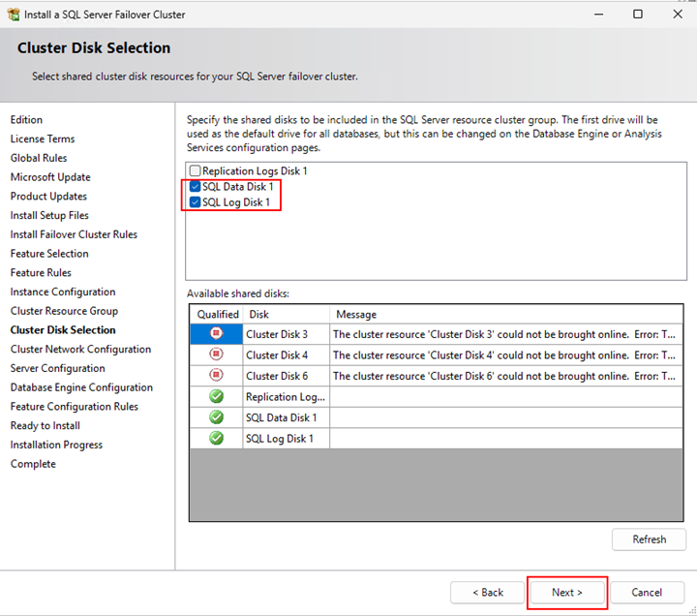The height and width of the screenshot is (616, 697).
Task: Click the red unqualified icon for Cluster Disk 4
Action: tap(217, 354)
